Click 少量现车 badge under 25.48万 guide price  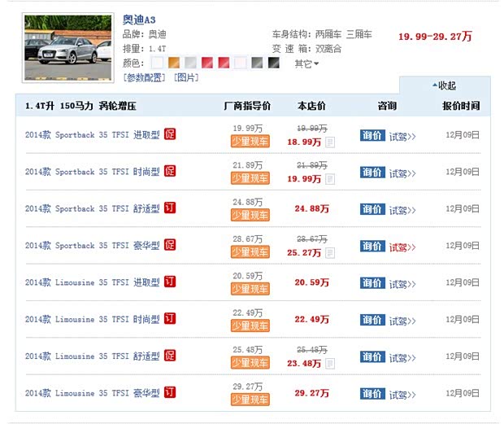250,363
